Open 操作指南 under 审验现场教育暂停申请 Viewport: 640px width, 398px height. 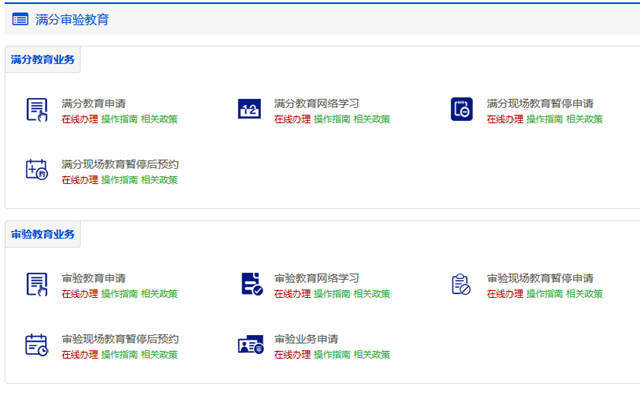pyautogui.click(x=544, y=294)
